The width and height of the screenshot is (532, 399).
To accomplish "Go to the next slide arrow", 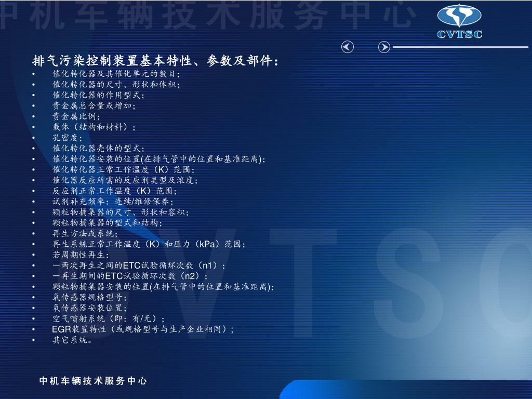I will [384, 47].
